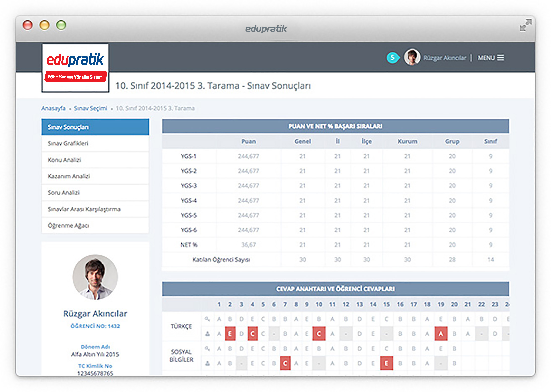Click the Sosyal Bilgiler student person icon
This screenshot has height=392, width=551.
(207, 363)
